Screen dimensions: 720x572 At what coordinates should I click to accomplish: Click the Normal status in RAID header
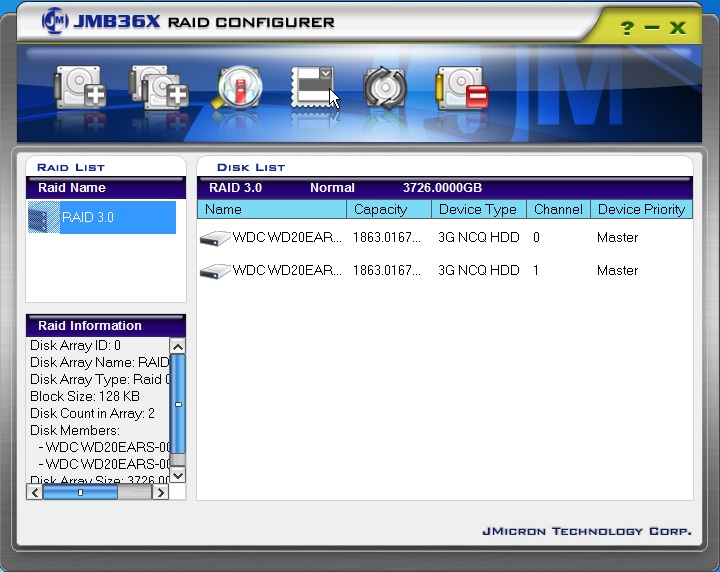[x=332, y=188]
